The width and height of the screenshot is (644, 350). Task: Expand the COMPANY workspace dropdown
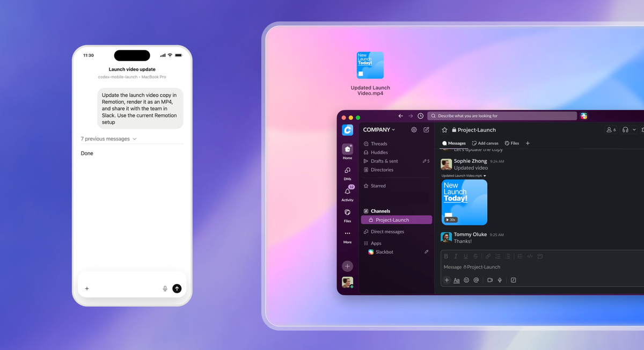tap(379, 130)
